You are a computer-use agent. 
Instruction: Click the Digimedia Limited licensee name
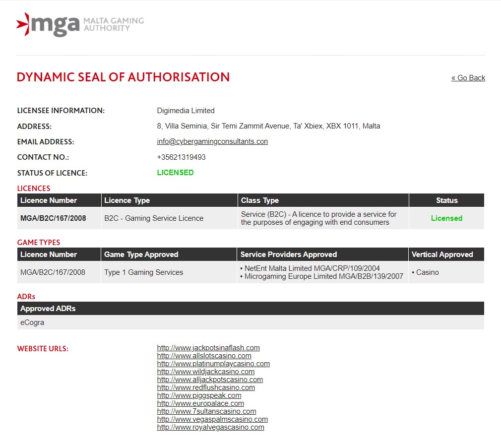click(x=186, y=111)
